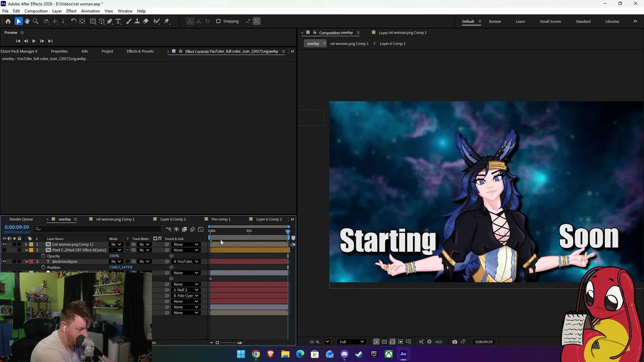Viewport: 644px width, 362px height.
Task: Open parent dropdown showing 5. Null 1
Action: [x=186, y=290]
